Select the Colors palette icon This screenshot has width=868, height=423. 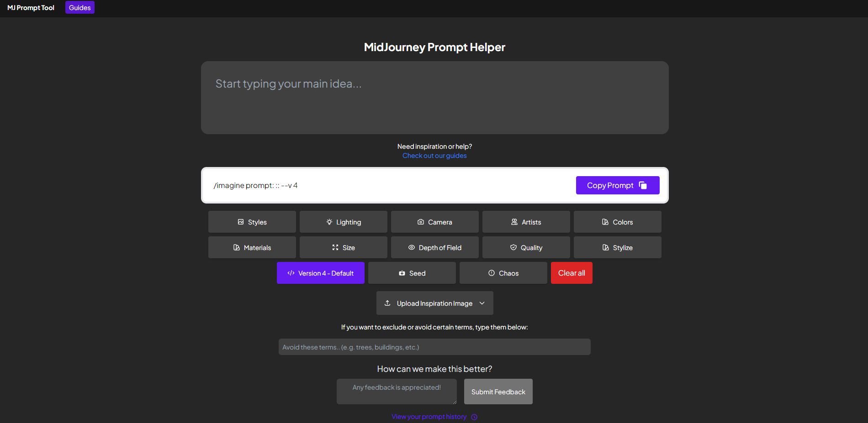[x=604, y=222]
